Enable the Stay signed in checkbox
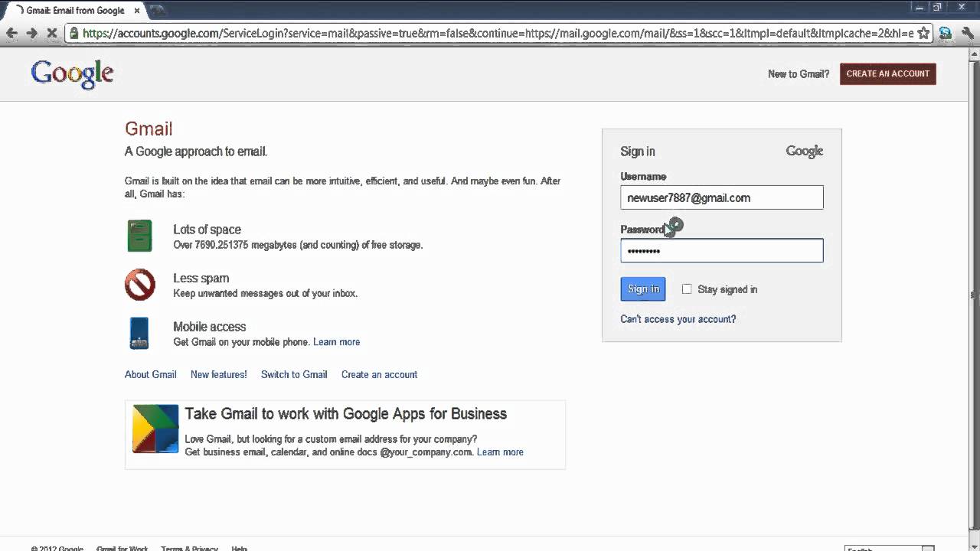 point(687,289)
